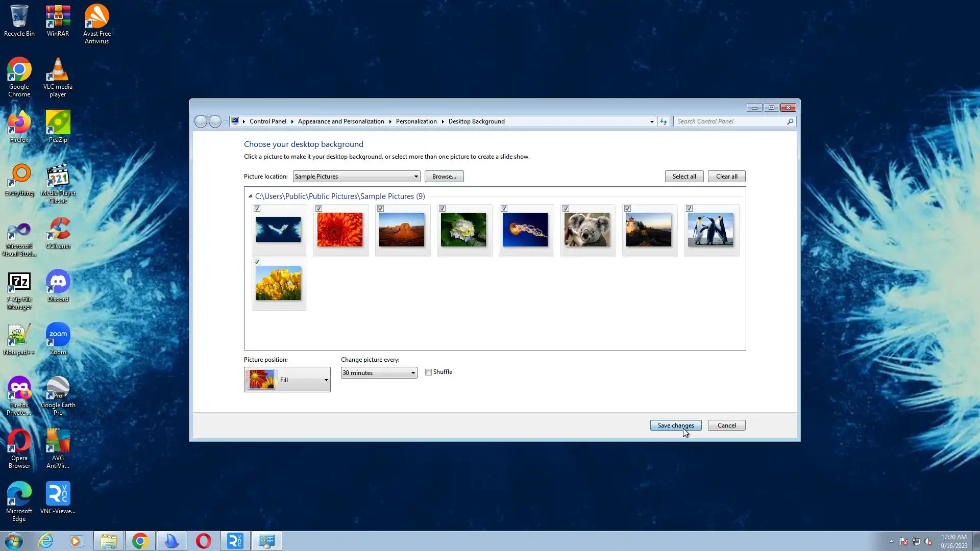Select the jellyfish picture thumbnail

tap(525, 230)
